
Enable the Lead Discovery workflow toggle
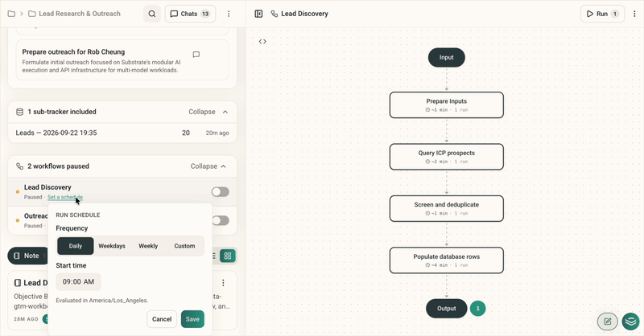pyautogui.click(x=220, y=191)
